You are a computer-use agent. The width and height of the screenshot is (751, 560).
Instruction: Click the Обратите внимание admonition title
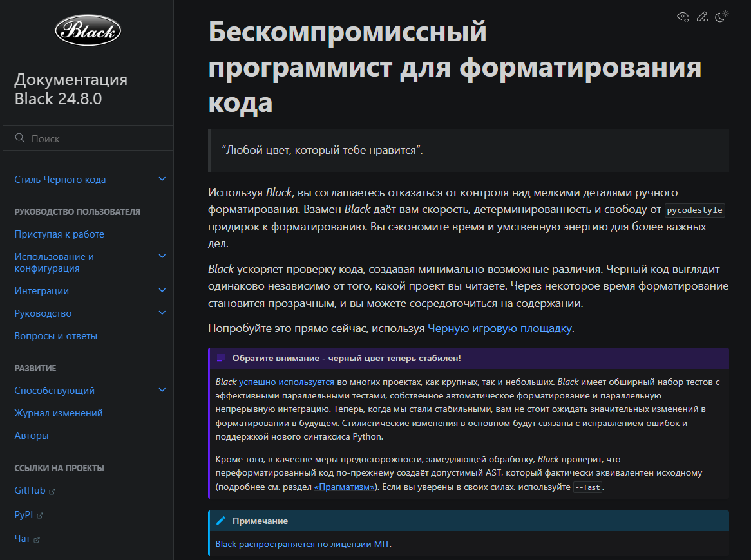coord(347,358)
